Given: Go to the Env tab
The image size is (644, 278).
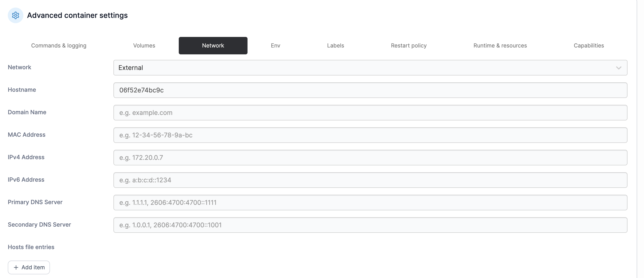Looking at the screenshot, I should pos(275,46).
